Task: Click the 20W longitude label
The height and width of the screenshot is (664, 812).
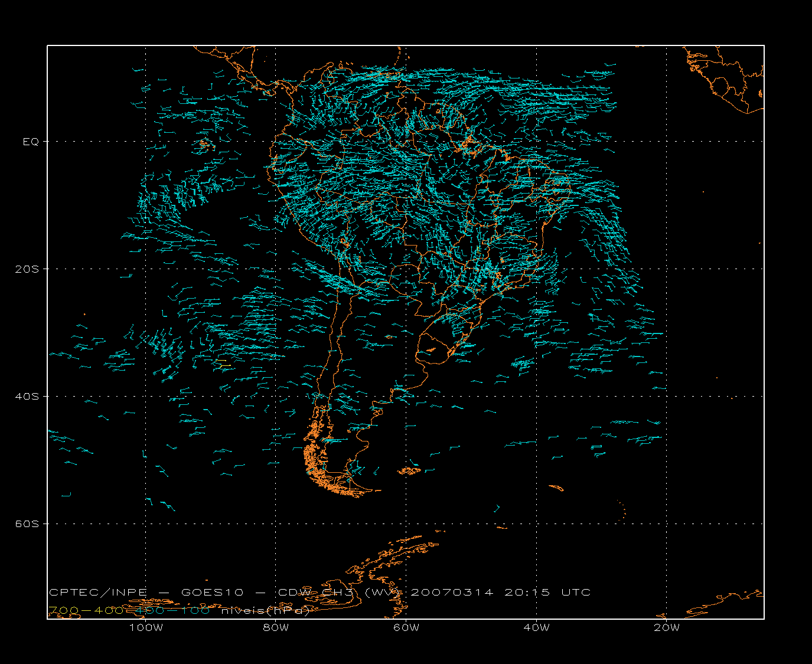Action: [x=667, y=627]
